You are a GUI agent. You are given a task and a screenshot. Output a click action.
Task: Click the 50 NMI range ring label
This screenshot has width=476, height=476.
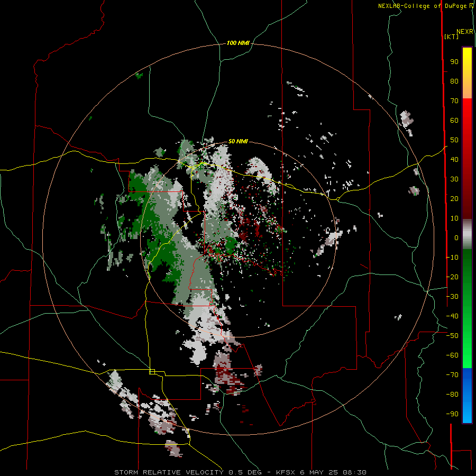[238, 141]
